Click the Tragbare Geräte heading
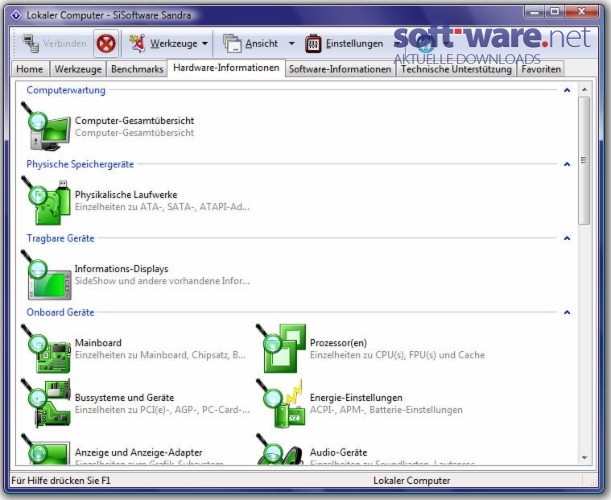This screenshot has height=500, width=611. tap(60, 238)
